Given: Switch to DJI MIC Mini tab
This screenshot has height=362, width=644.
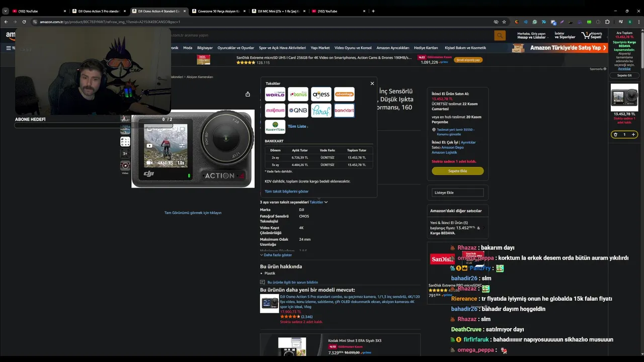Looking at the screenshot, I should click(x=278, y=11).
